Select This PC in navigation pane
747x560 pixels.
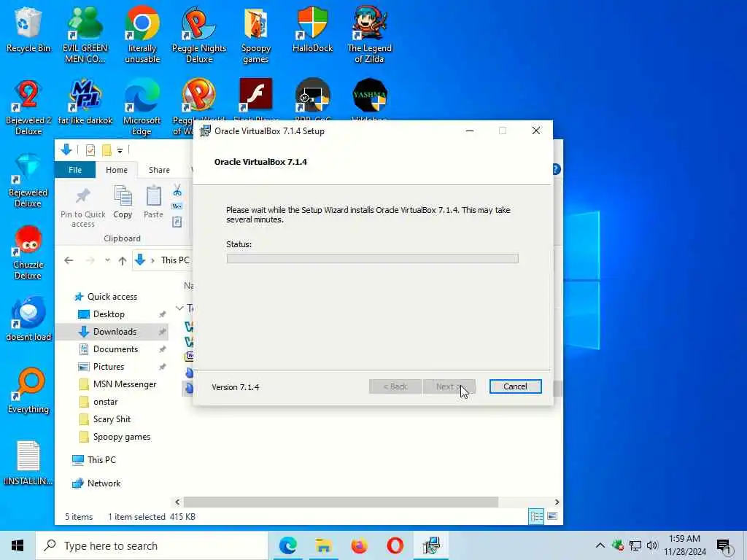click(94, 460)
